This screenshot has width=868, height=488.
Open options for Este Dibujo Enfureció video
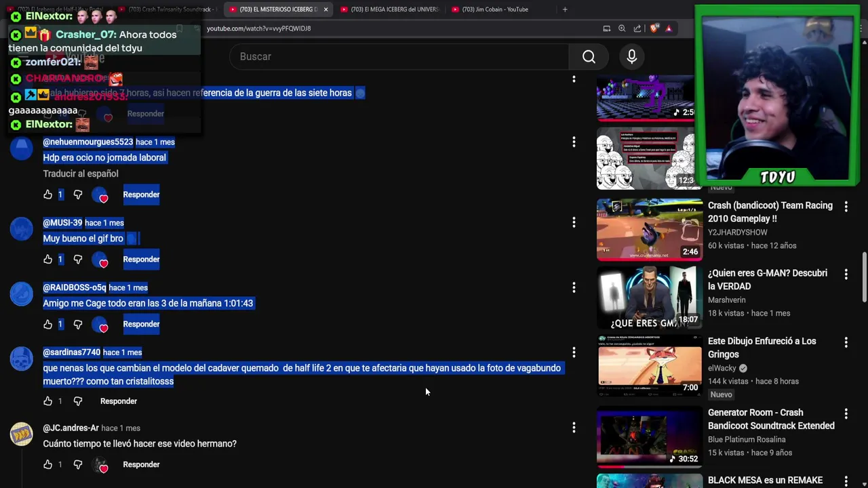pyautogui.click(x=846, y=342)
